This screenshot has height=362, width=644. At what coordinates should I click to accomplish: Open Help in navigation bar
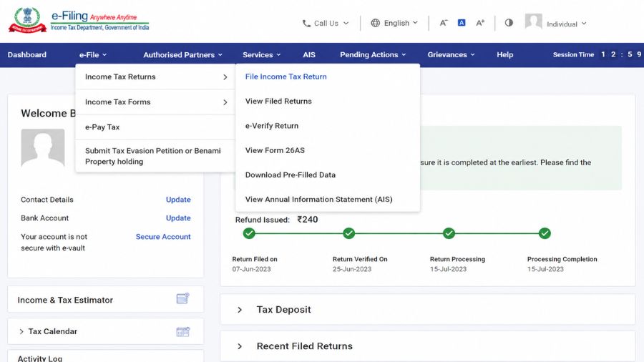[x=504, y=54]
